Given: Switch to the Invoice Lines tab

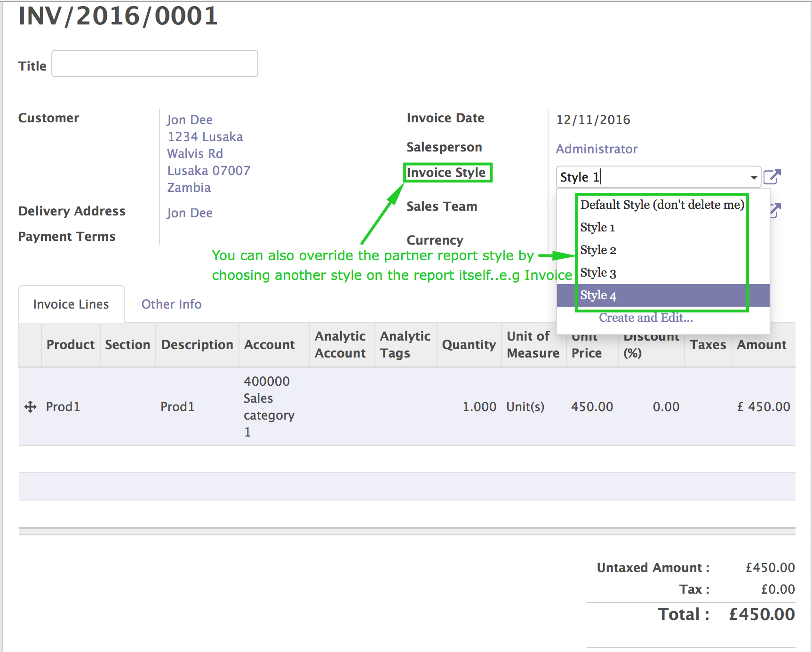Looking at the screenshot, I should [71, 304].
